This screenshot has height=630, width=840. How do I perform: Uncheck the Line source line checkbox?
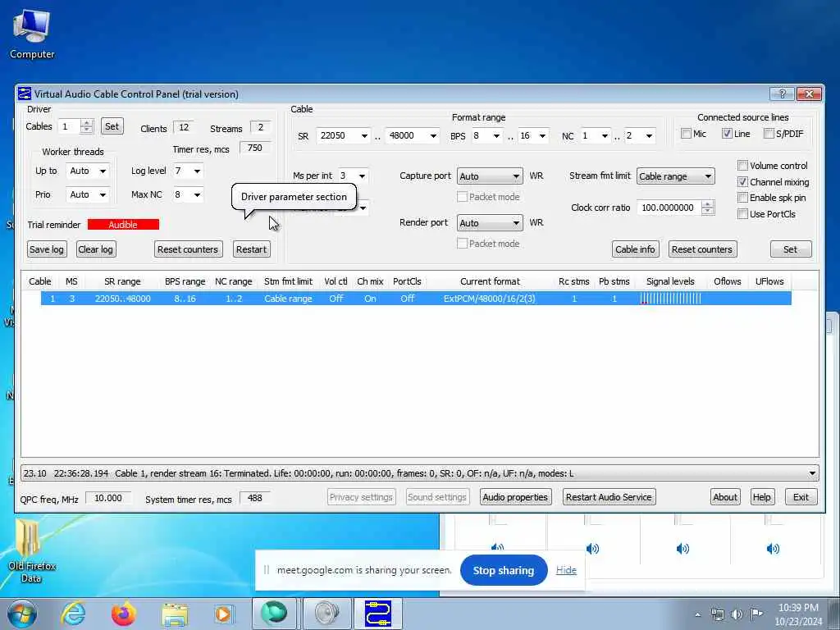727,134
